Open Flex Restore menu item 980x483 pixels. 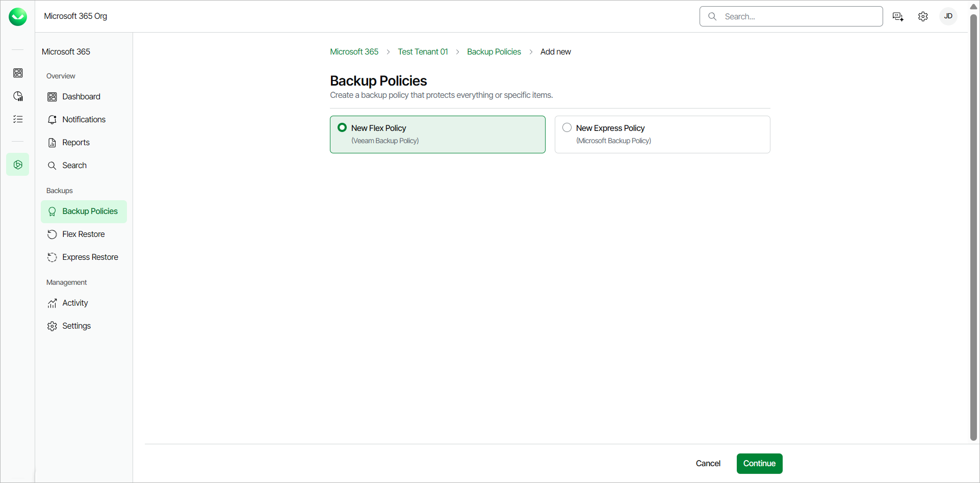[x=84, y=234]
